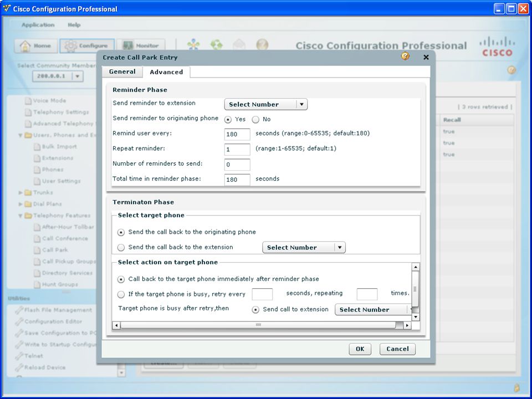The height and width of the screenshot is (399, 532).
Task: Click Number of reminders to send field
Action: coord(237,165)
